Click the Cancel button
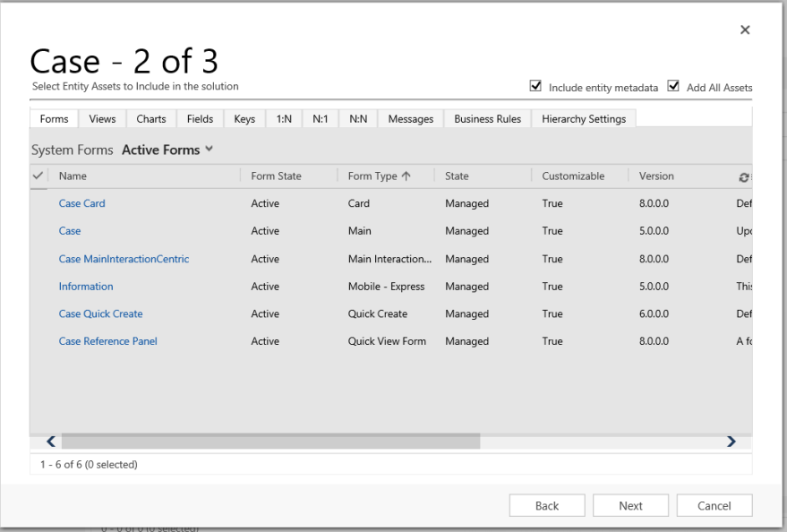787x532 pixels. point(714,504)
